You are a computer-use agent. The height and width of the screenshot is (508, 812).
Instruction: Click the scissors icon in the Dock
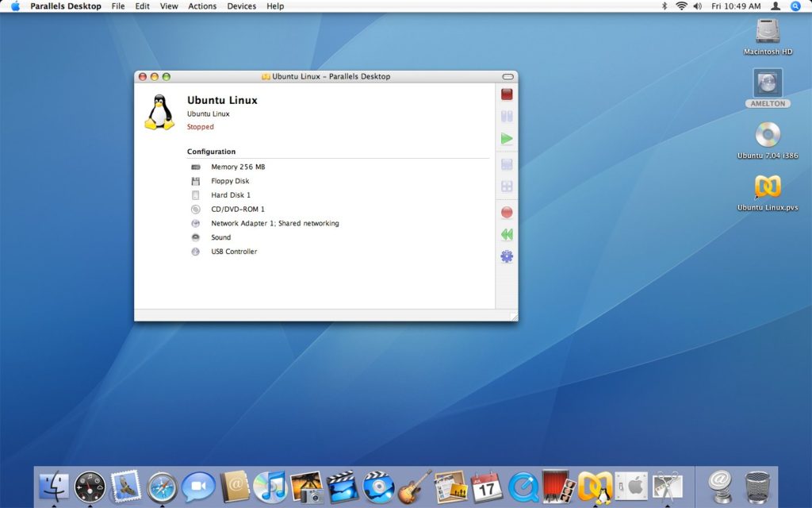(x=668, y=487)
